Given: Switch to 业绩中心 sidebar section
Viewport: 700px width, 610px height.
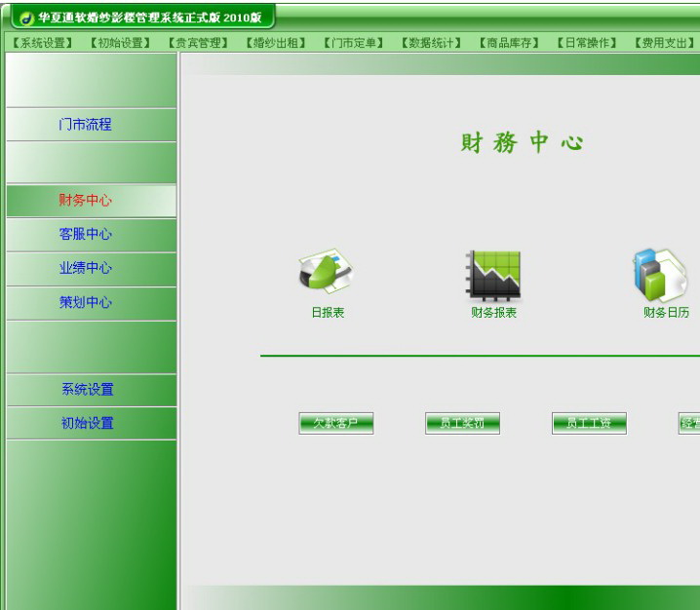Looking at the screenshot, I should [86, 268].
